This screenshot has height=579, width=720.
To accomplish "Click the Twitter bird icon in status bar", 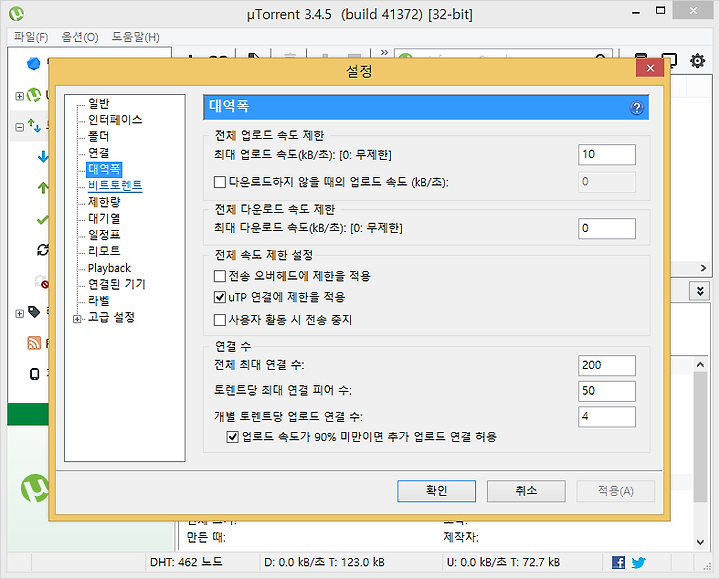I will (x=638, y=562).
